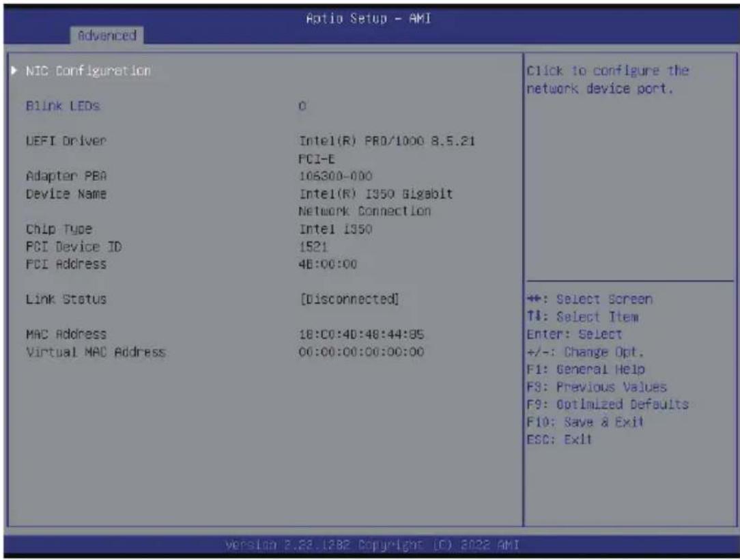740x560 pixels.
Task: Click the ESC: Exit hint
Action: 559,439
